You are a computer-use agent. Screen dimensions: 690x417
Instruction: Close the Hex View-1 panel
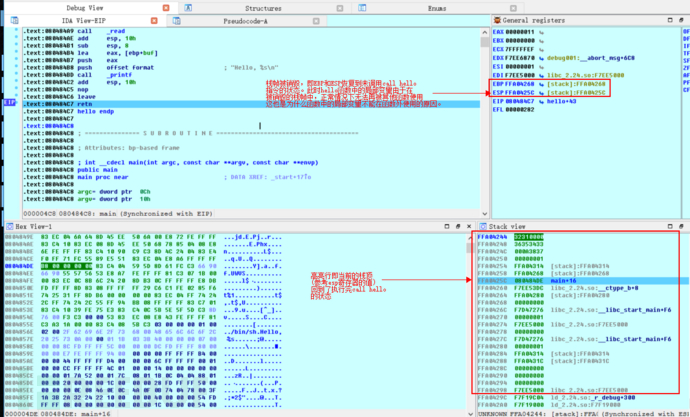[x=469, y=226]
